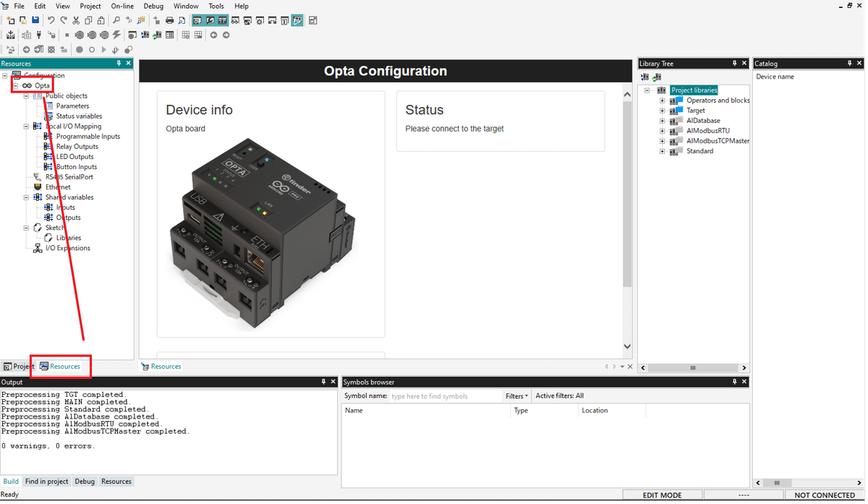Click configuration page scroll down arrow
The image size is (868, 504).
627,346
